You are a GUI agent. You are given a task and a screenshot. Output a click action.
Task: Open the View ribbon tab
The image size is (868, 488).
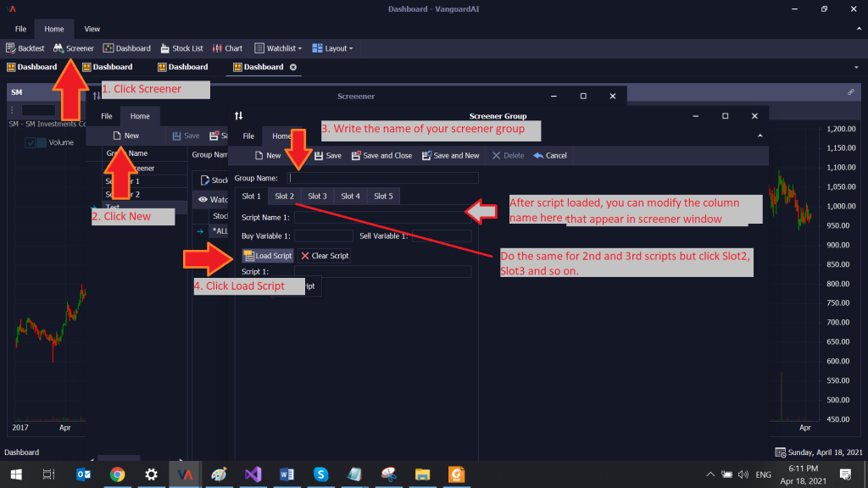pos(92,29)
